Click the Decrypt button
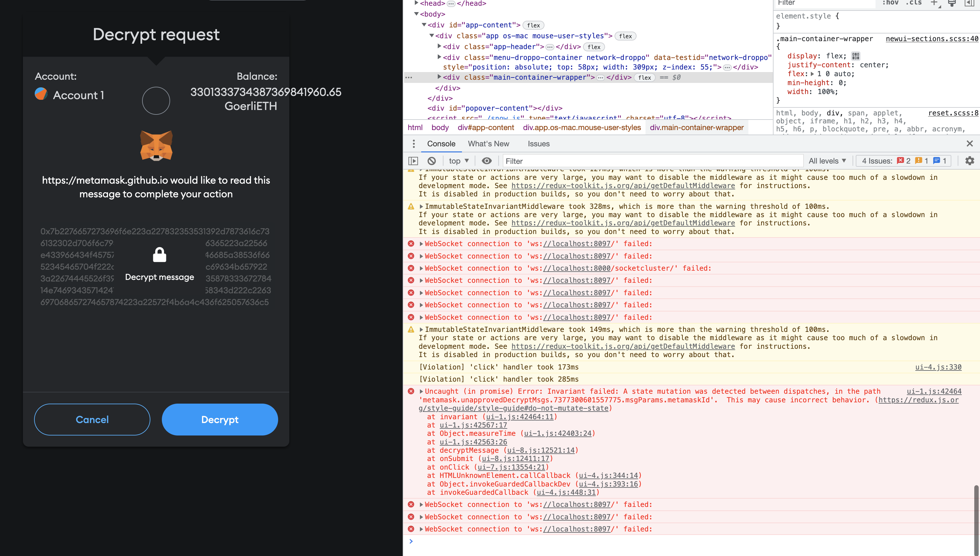Viewport: 980px width, 556px height. pos(220,419)
